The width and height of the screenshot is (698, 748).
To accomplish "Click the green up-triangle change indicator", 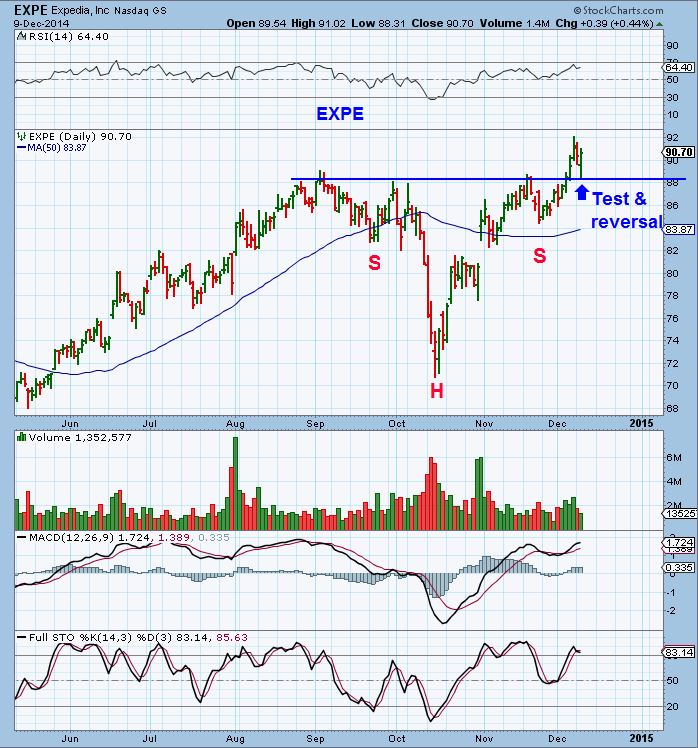I will 660,23.
